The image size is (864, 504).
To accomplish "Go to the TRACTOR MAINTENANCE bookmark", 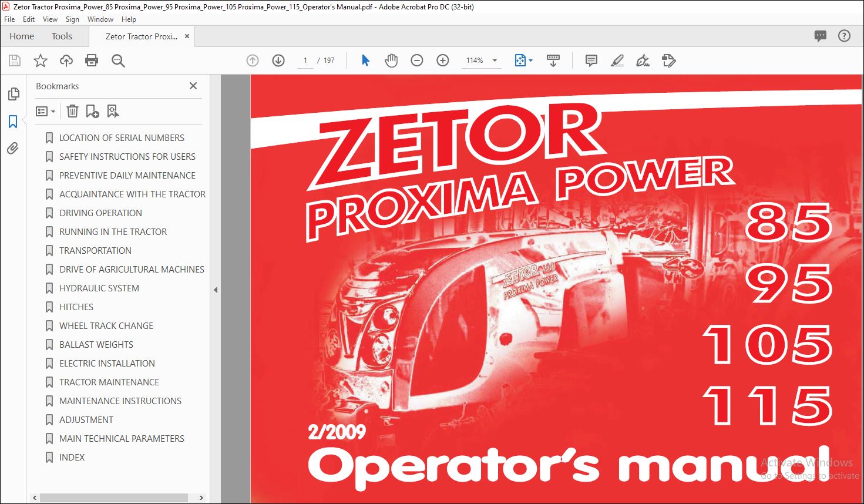I will tap(109, 382).
